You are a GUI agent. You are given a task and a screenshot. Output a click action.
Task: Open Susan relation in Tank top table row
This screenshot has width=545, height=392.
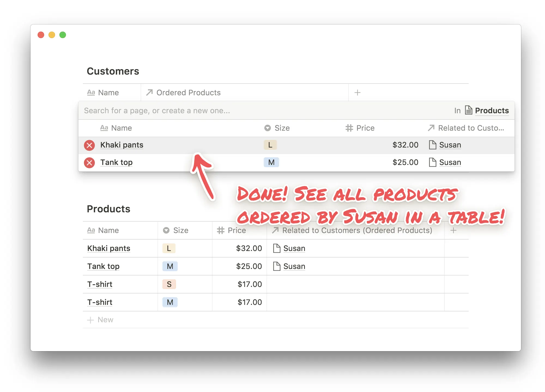pyautogui.click(x=294, y=266)
